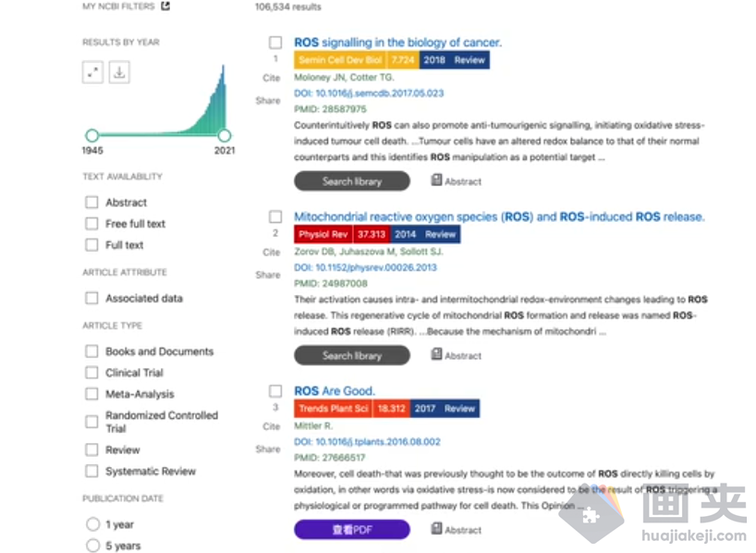Expand the results by year chart
The height and width of the screenshot is (553, 756).
pyautogui.click(x=92, y=72)
